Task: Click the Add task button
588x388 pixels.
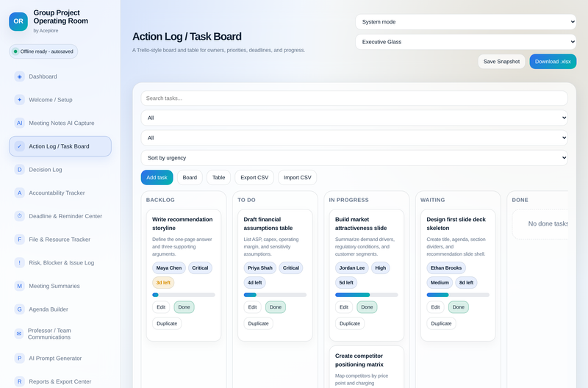Action: click(157, 177)
